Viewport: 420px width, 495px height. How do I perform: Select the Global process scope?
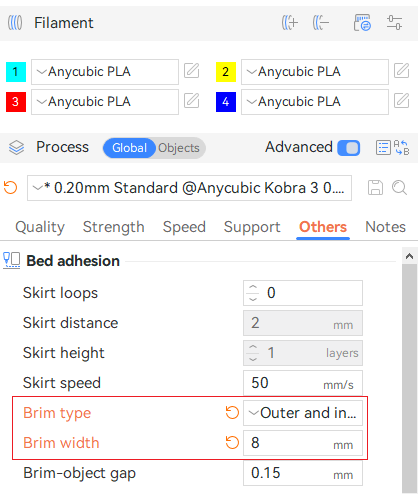coord(129,148)
